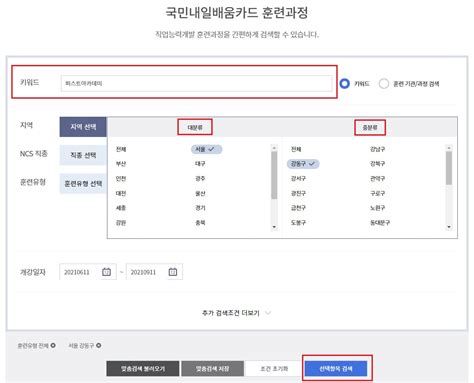
Task: Select 노원구 in the district list
Action: click(x=377, y=208)
